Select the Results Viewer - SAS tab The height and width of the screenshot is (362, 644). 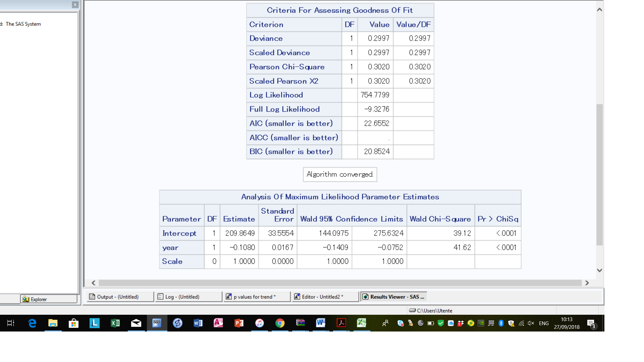[x=394, y=297]
